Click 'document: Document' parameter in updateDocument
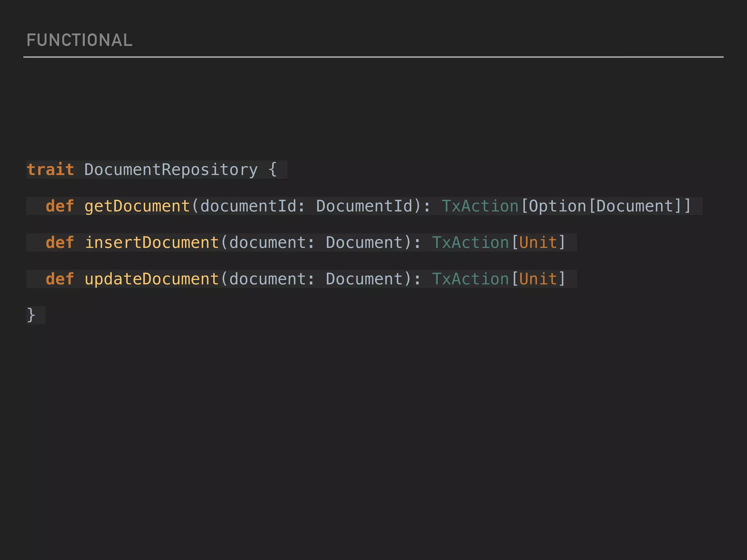Screen dimensions: 747x560 [316, 279]
